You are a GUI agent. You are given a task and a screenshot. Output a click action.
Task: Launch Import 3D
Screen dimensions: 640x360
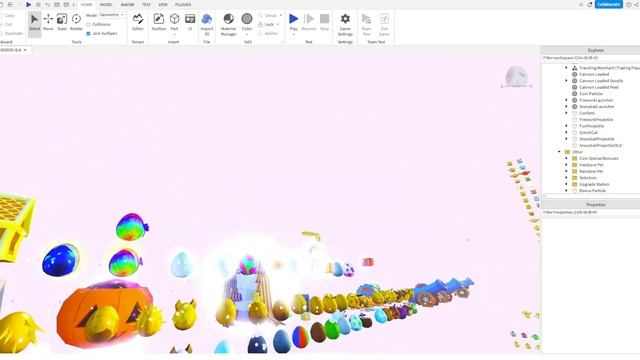207,24
